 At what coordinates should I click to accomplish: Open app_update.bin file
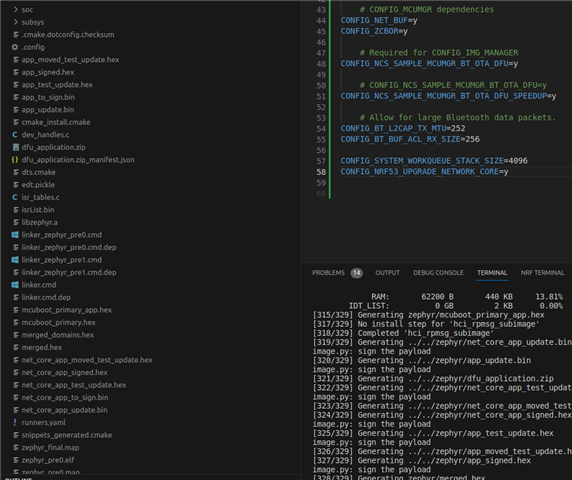[48, 109]
